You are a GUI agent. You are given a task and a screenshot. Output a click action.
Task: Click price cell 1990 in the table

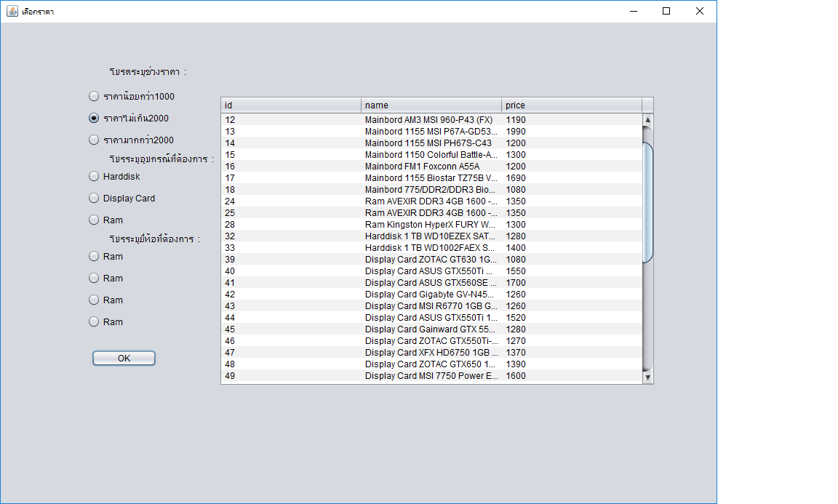572,132
